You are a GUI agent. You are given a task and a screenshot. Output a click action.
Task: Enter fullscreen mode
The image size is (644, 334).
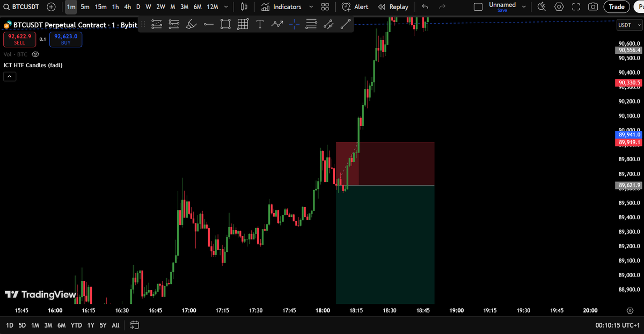pyautogui.click(x=576, y=7)
